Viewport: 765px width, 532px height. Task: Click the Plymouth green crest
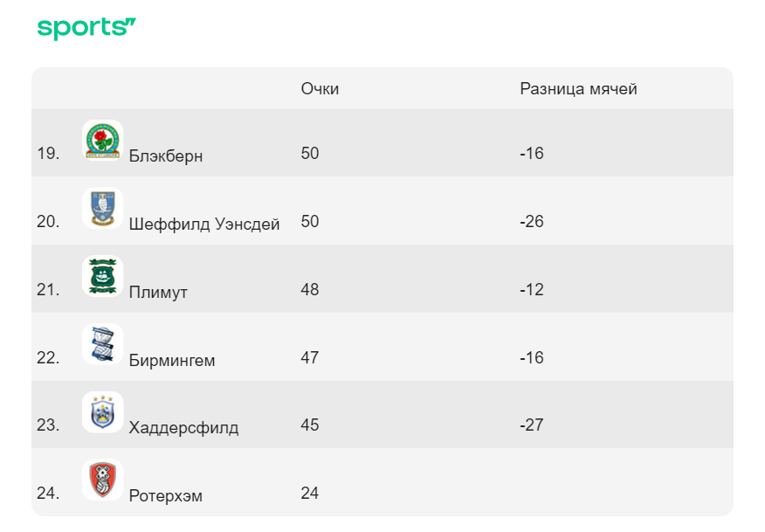click(x=102, y=276)
